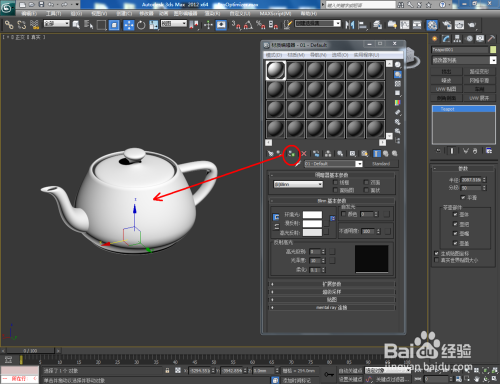500x384 pixels.
Task: Click the 关键点过滤器 button
Action: (392, 379)
